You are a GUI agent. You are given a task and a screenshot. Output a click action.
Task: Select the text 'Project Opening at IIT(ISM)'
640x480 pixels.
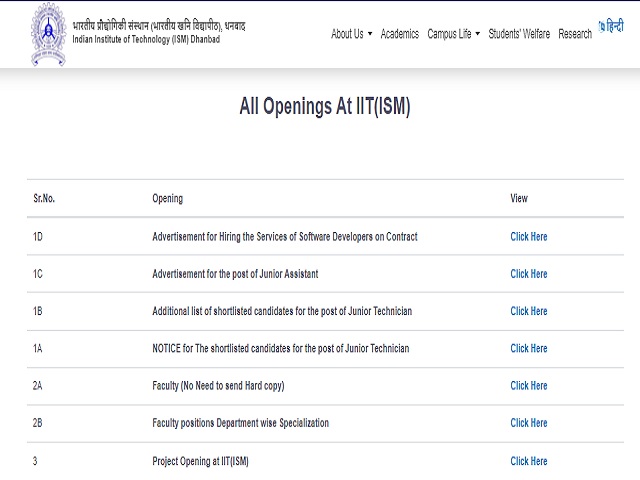200,461
